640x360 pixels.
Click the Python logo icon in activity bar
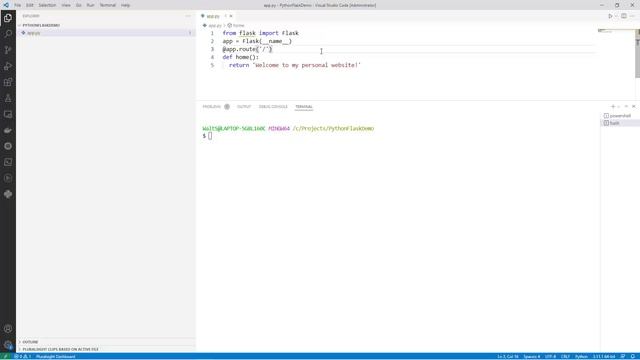tap(8, 194)
